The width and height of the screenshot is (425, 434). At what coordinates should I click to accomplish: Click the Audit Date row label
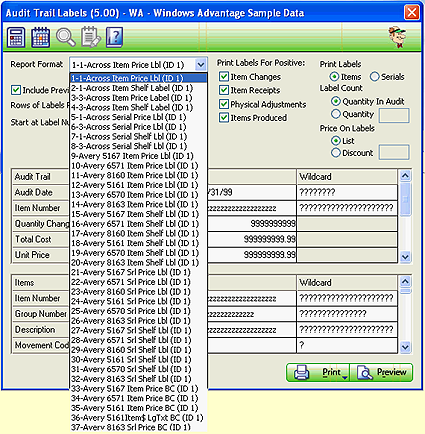[33, 192]
